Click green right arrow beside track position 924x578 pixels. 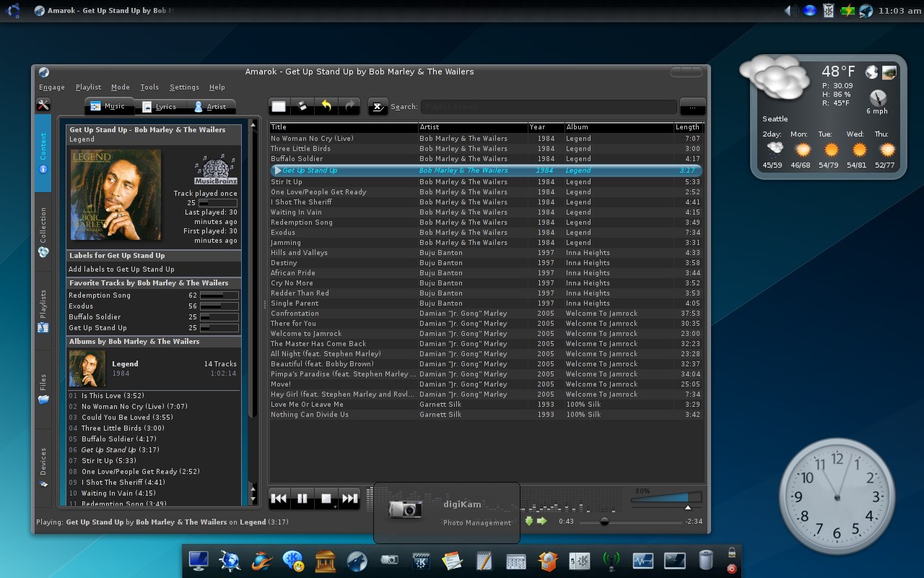(x=541, y=521)
